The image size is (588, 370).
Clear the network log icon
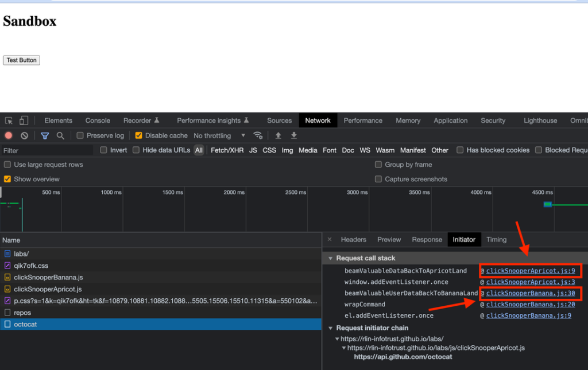point(24,135)
